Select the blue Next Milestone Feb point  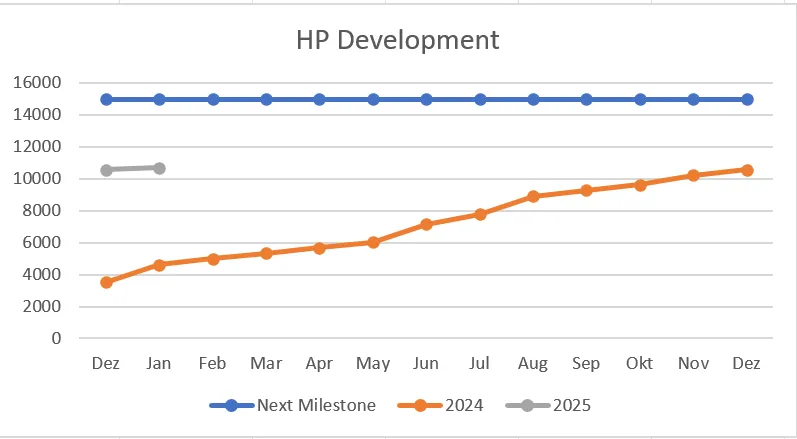pos(213,99)
